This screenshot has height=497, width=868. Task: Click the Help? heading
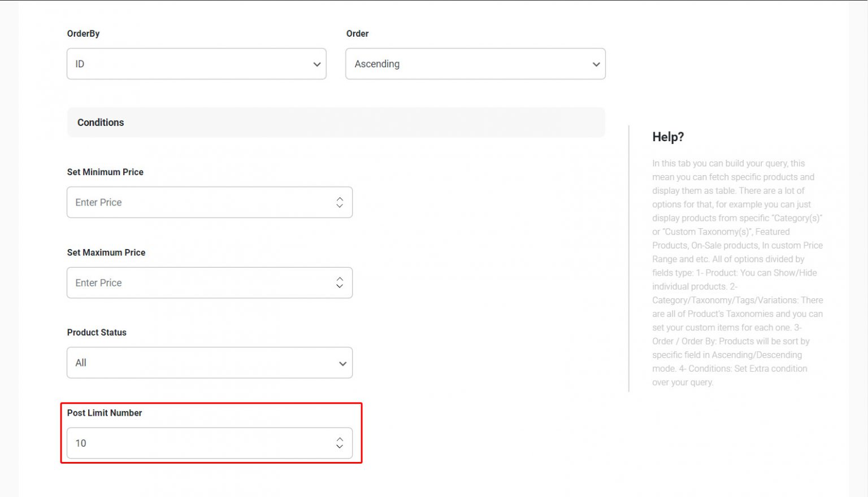[668, 137]
